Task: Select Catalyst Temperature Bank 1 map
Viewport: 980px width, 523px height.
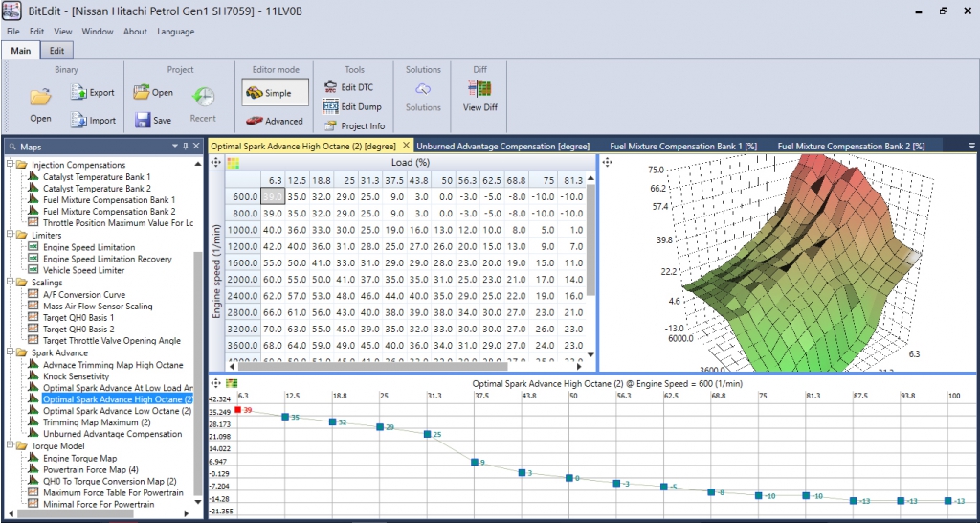Action: (97, 177)
